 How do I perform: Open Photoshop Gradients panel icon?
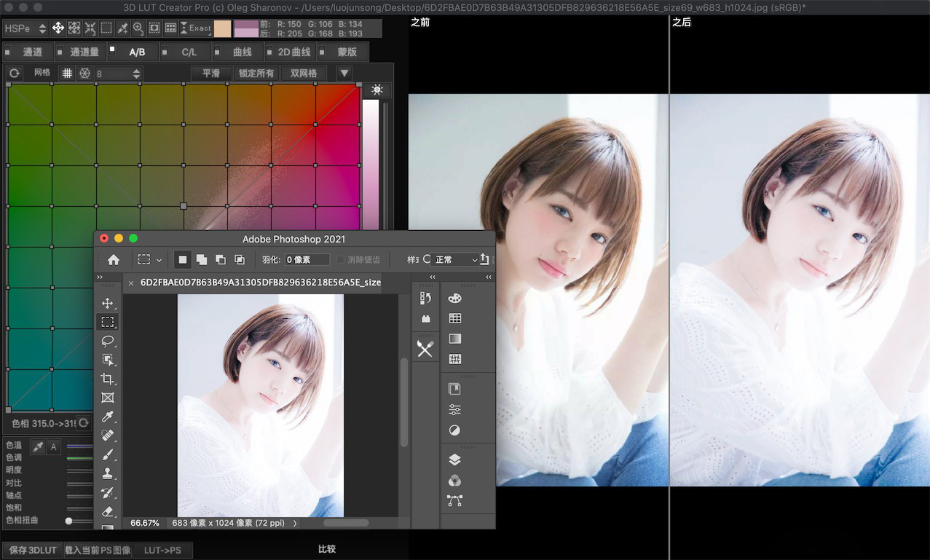point(454,339)
